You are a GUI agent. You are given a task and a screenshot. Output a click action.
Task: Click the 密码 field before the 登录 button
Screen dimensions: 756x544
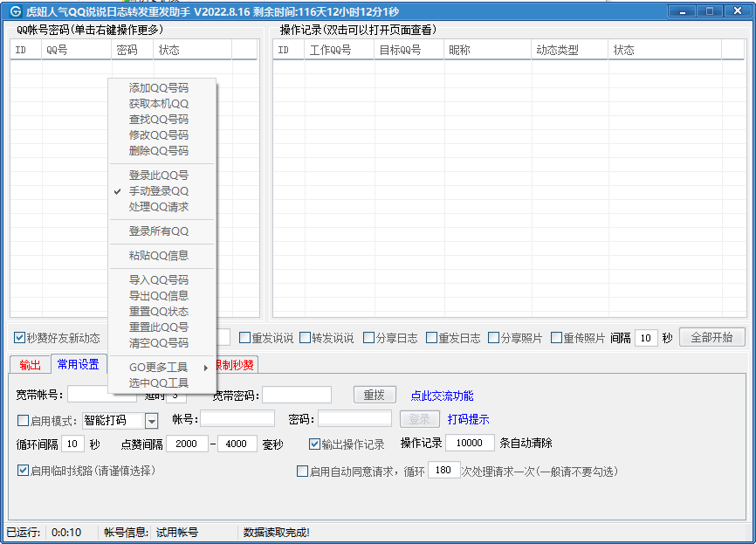(354, 418)
